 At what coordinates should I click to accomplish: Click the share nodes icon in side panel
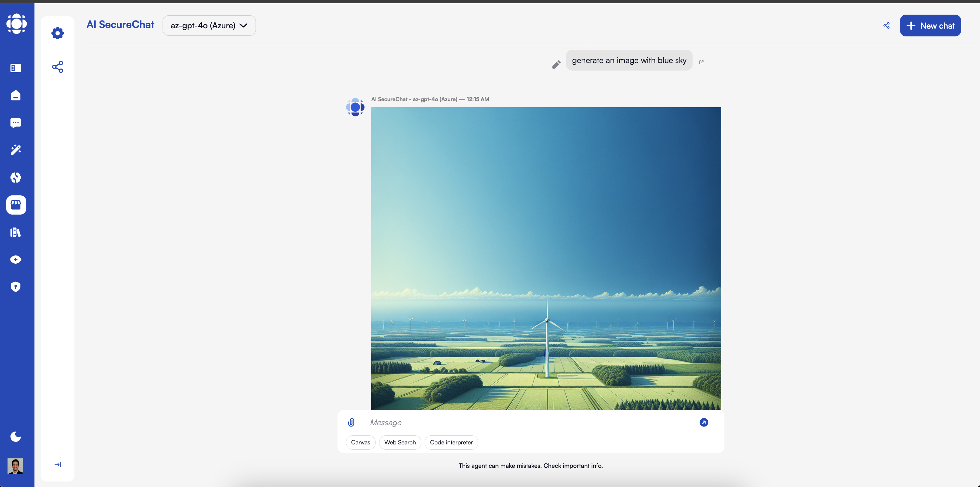pos(58,67)
